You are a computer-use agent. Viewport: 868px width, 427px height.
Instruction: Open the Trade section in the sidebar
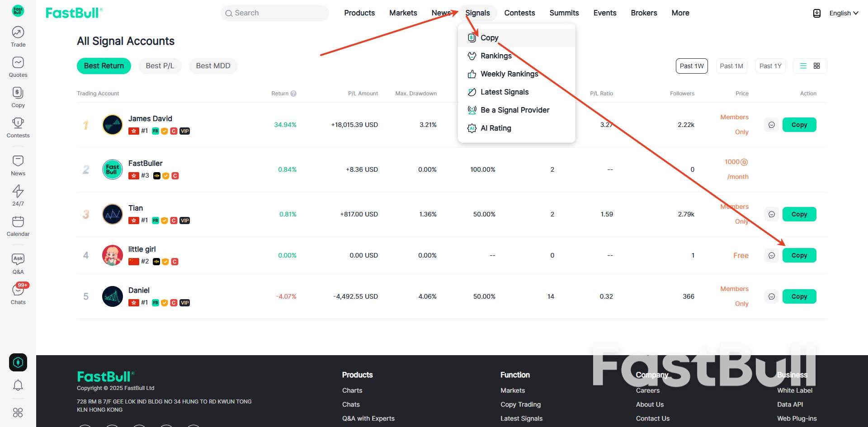pyautogui.click(x=18, y=35)
